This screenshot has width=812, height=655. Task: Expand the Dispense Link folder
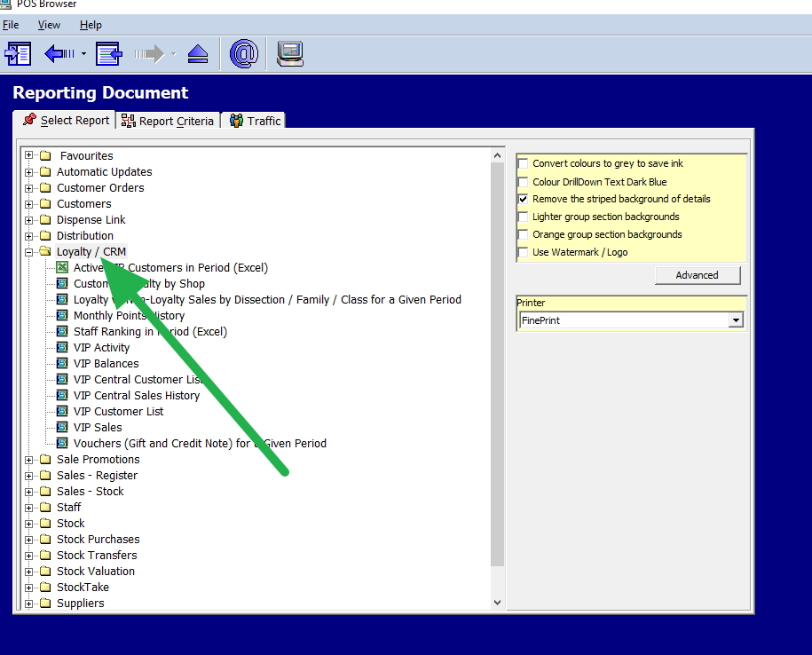(x=29, y=220)
